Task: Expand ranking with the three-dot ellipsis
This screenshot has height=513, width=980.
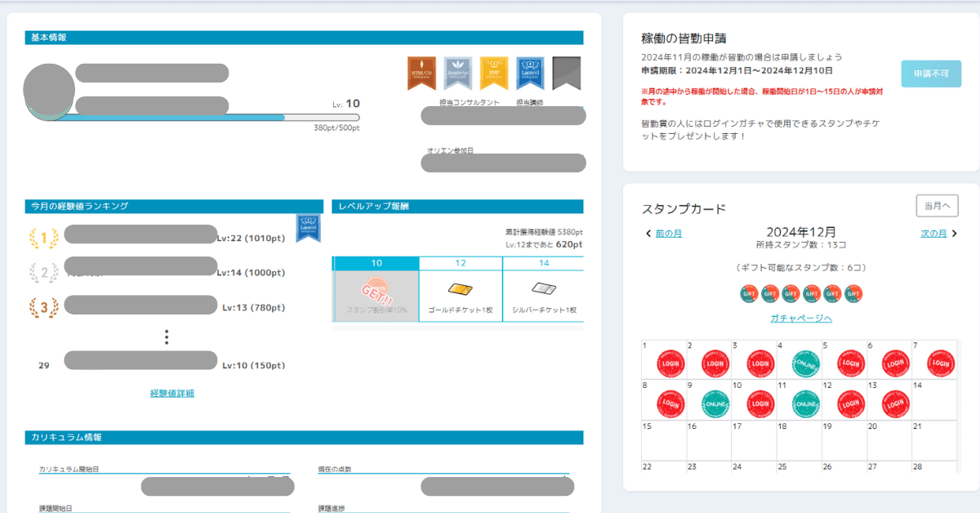Action: pyautogui.click(x=166, y=337)
